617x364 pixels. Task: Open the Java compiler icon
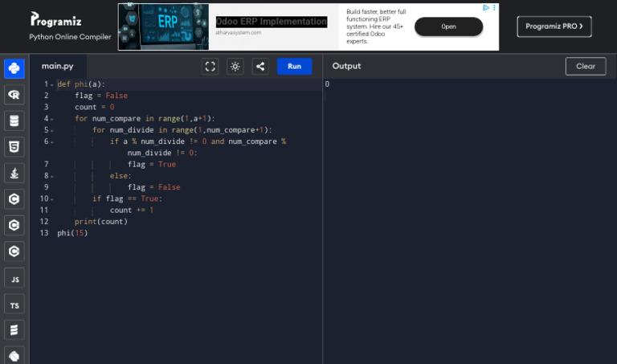click(x=14, y=173)
